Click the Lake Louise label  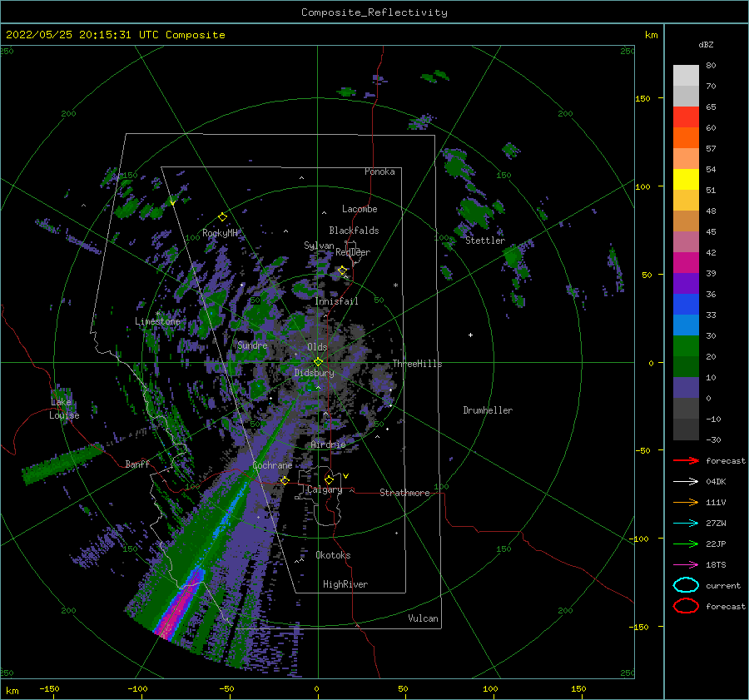click(x=64, y=409)
